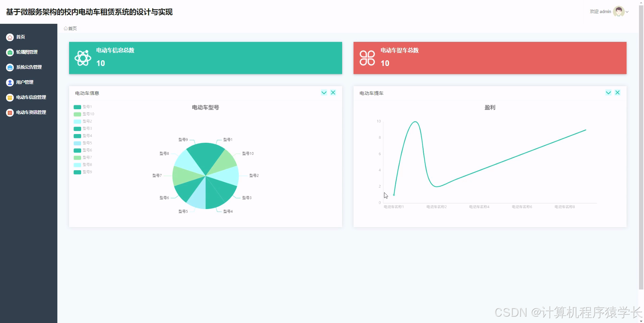Click the 电动车名称2 axis label
644x323 pixels.
436,207
